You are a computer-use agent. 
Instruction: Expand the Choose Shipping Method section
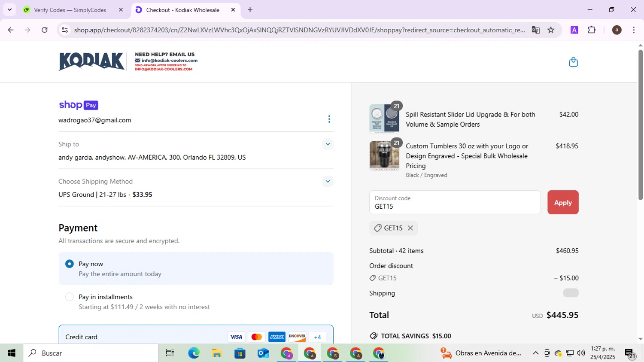[x=328, y=181]
